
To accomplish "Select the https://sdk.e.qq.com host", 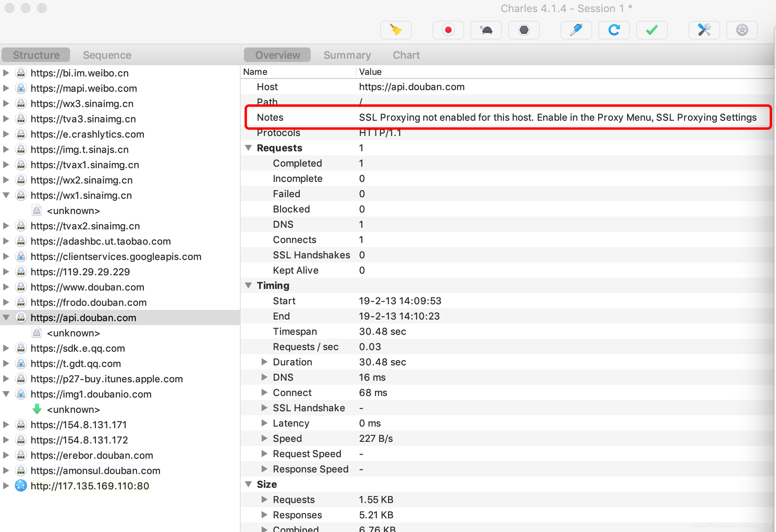I will pyautogui.click(x=78, y=348).
